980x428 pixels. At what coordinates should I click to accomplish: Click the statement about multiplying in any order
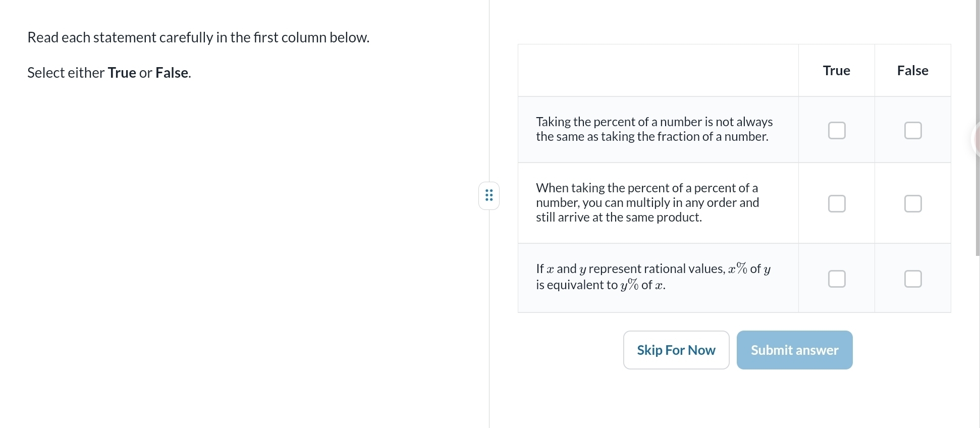pos(647,203)
